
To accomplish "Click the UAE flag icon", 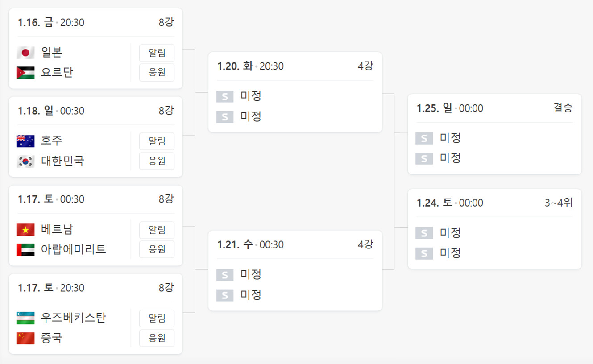I will coord(25,249).
